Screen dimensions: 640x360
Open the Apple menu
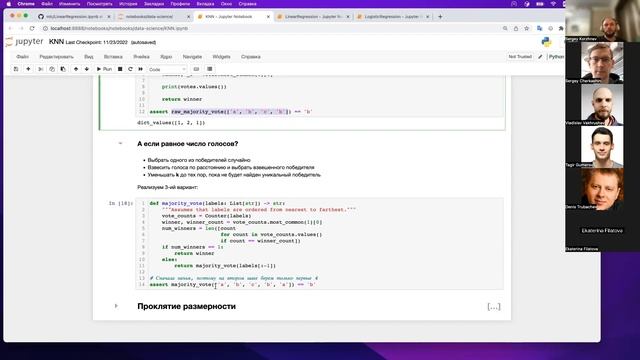[x=8, y=4]
